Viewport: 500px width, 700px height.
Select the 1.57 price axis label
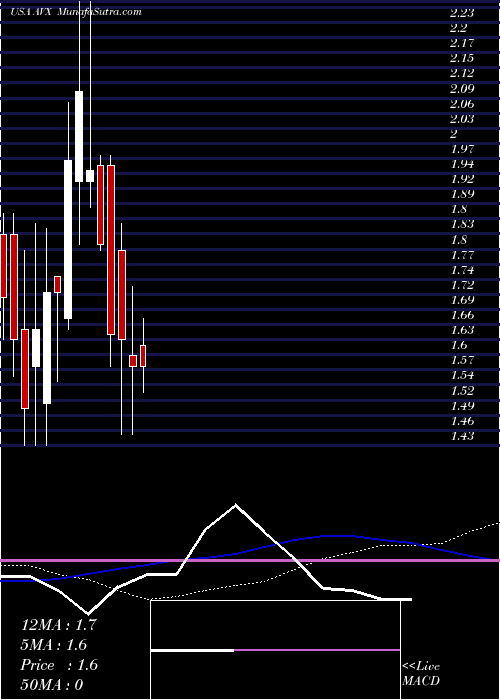pyautogui.click(x=462, y=360)
